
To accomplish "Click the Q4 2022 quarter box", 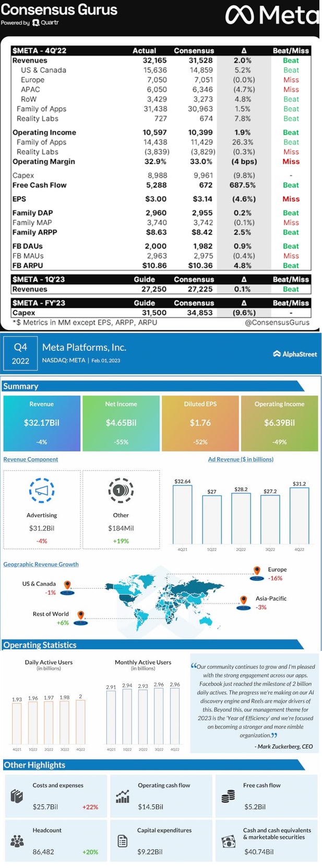I will [x=20, y=354].
